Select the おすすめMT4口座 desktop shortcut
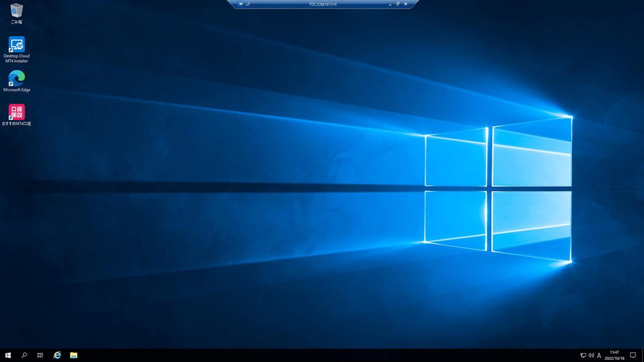This screenshot has height=362, width=644. (x=16, y=115)
